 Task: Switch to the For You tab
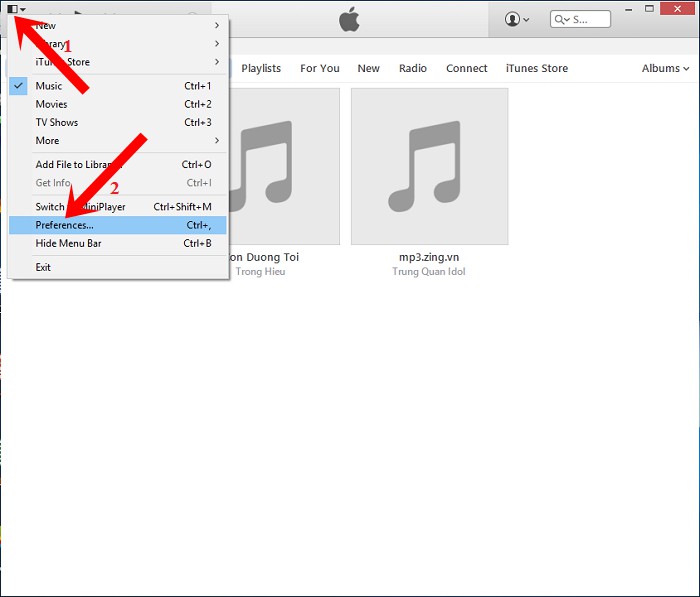[x=320, y=68]
